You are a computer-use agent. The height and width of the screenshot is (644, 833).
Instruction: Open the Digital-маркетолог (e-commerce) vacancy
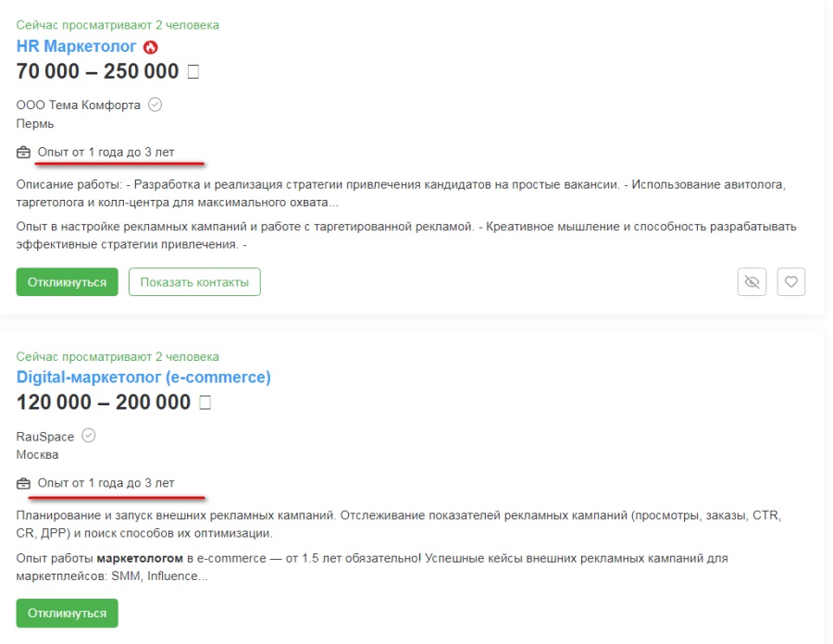point(143,377)
